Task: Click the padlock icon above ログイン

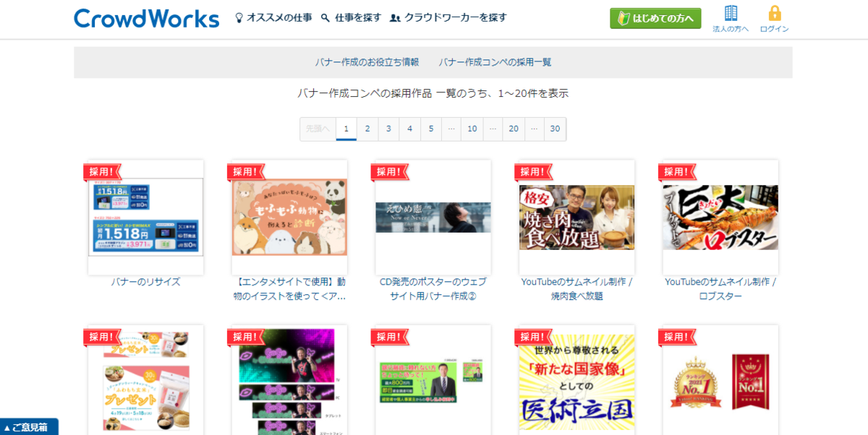Action: coord(773,12)
